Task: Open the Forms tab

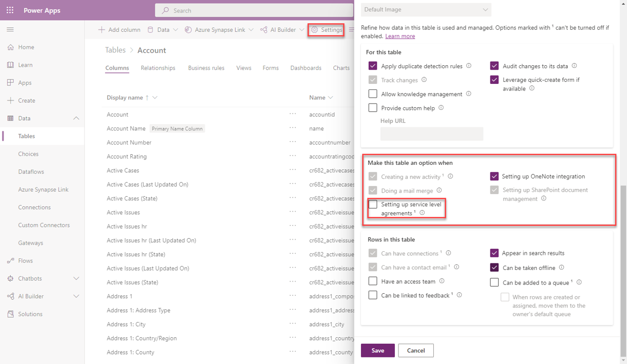Action: [x=271, y=68]
